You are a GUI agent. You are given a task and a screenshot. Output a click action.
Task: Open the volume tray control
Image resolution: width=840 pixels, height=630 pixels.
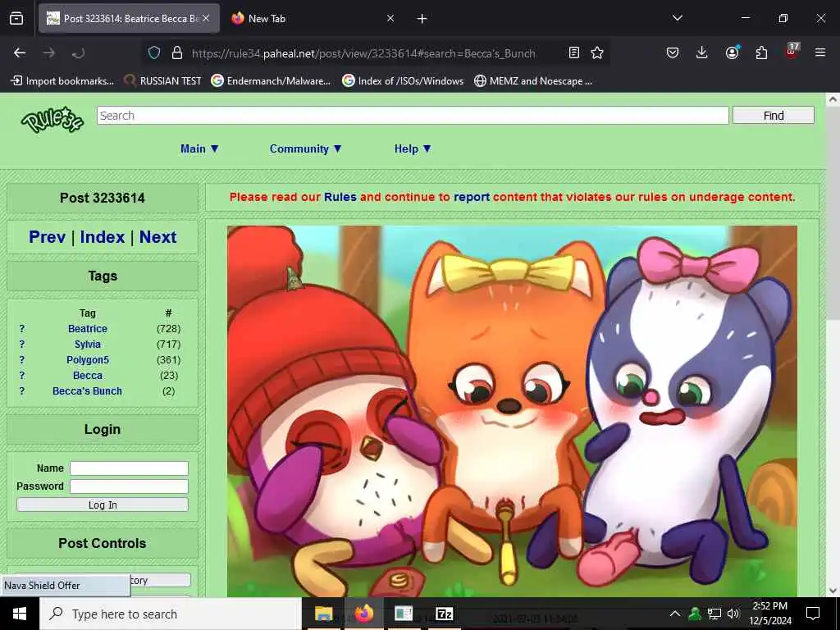733,614
